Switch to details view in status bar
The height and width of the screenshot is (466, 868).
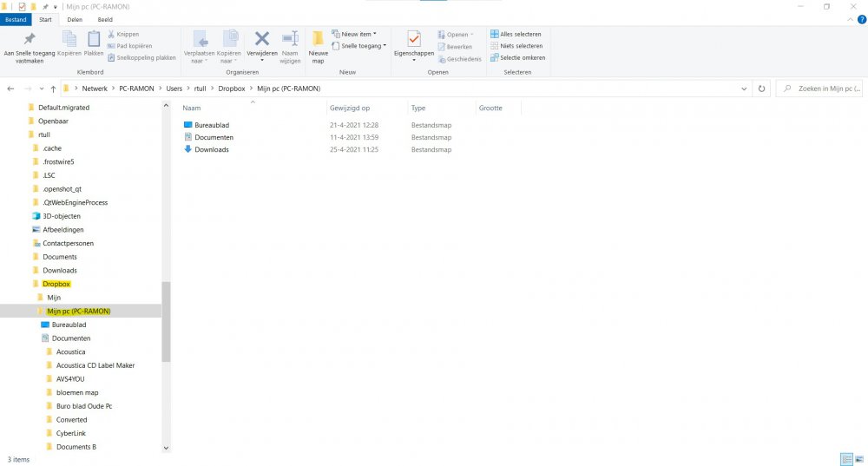point(845,459)
